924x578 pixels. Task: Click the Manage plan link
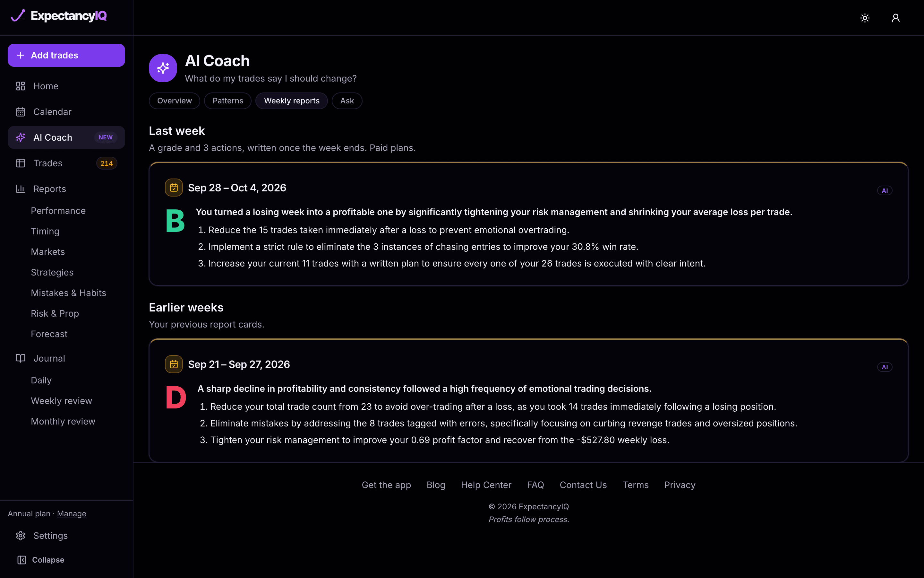[x=72, y=514]
